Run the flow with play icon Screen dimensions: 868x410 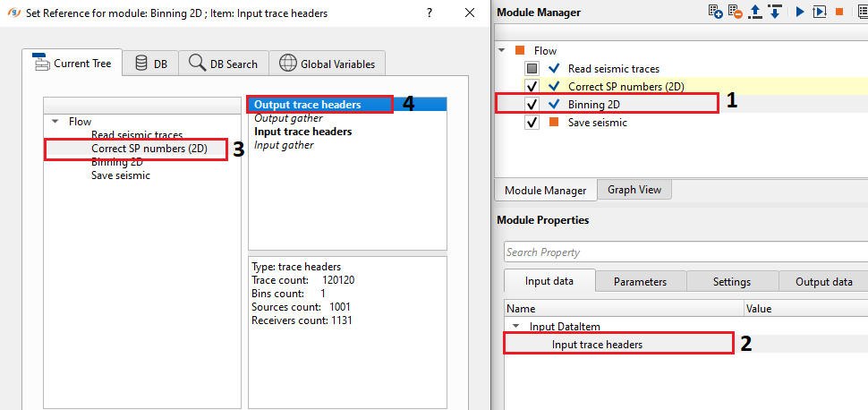pyautogui.click(x=800, y=12)
